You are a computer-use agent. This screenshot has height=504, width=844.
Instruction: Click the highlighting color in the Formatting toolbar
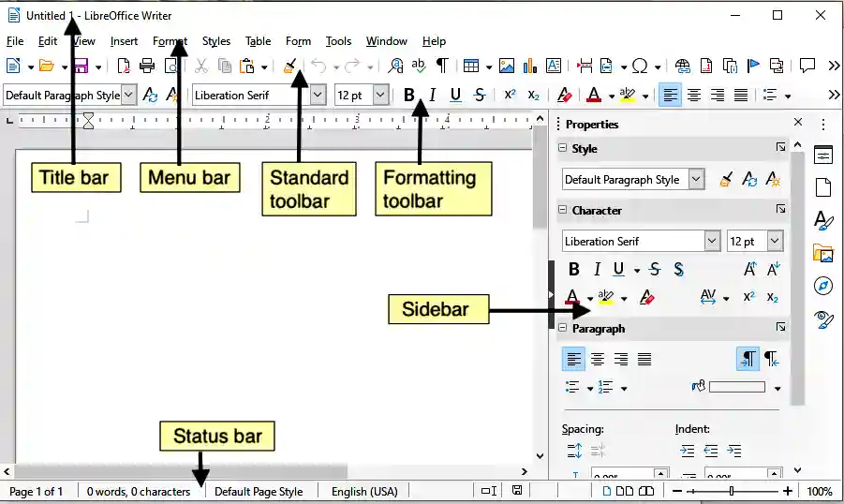click(627, 96)
